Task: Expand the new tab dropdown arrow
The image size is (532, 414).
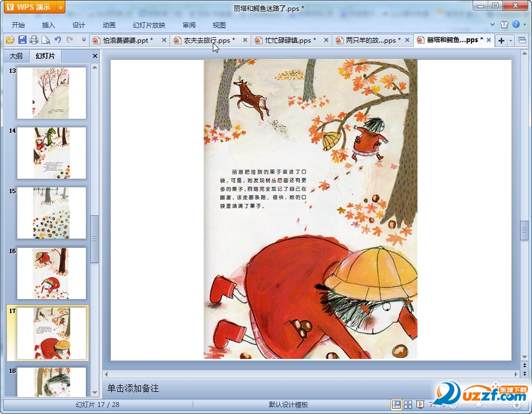Action: [510, 40]
